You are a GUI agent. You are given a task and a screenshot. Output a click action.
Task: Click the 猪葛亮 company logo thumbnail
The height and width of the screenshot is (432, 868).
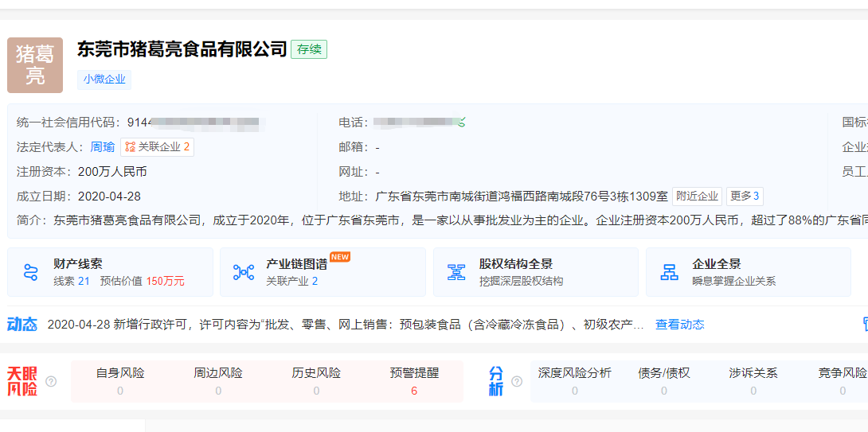[x=35, y=65]
